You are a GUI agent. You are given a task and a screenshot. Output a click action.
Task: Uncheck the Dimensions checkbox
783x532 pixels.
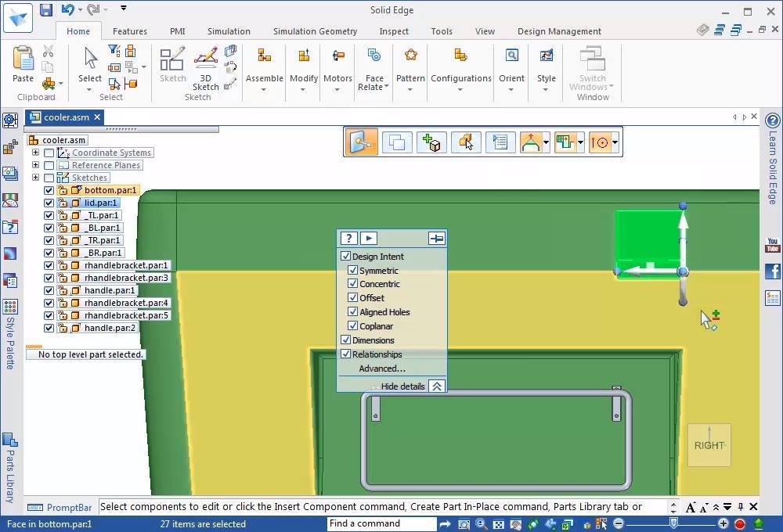coord(345,340)
